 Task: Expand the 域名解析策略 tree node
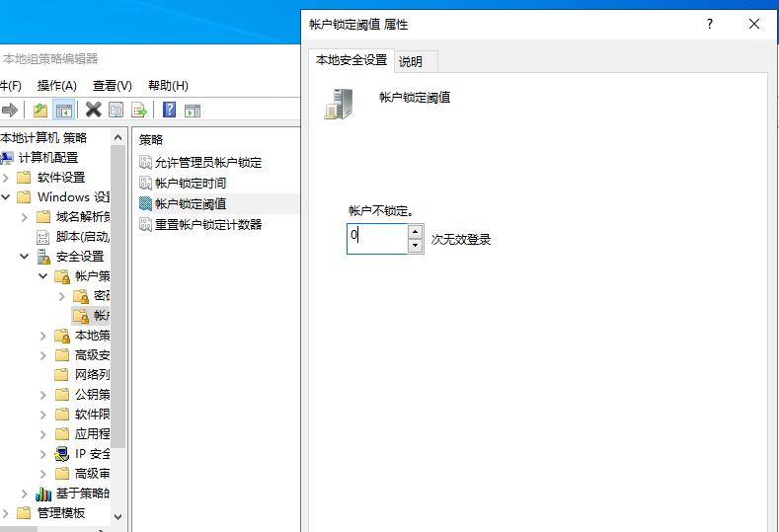point(25,217)
